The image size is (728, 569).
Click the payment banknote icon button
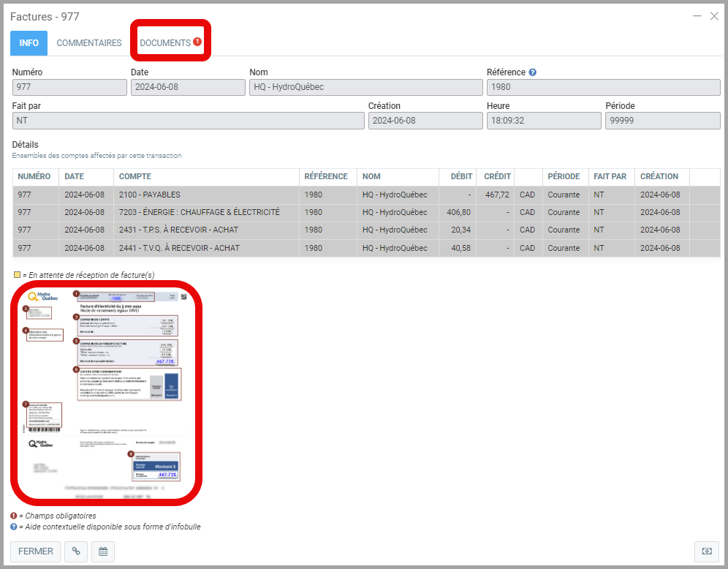pos(706,551)
